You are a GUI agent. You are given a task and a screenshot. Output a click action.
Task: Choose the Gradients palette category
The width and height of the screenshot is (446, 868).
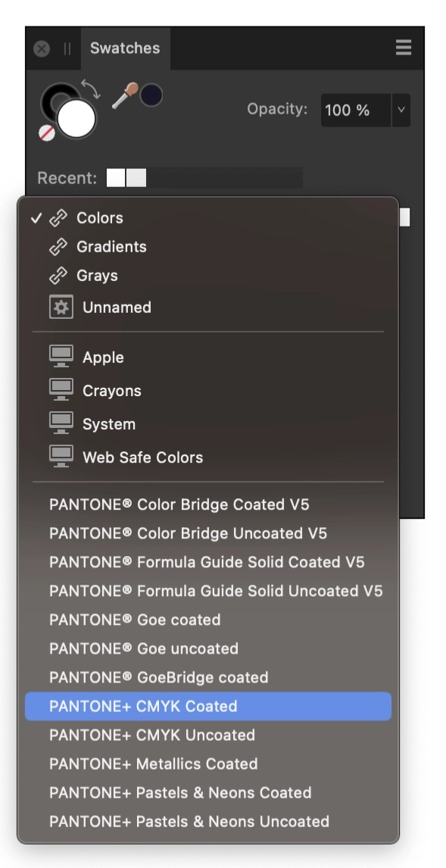coord(111,247)
